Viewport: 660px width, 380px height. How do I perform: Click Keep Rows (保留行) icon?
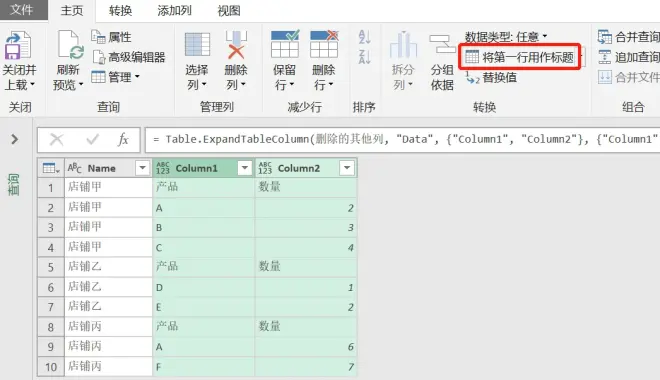point(285,44)
